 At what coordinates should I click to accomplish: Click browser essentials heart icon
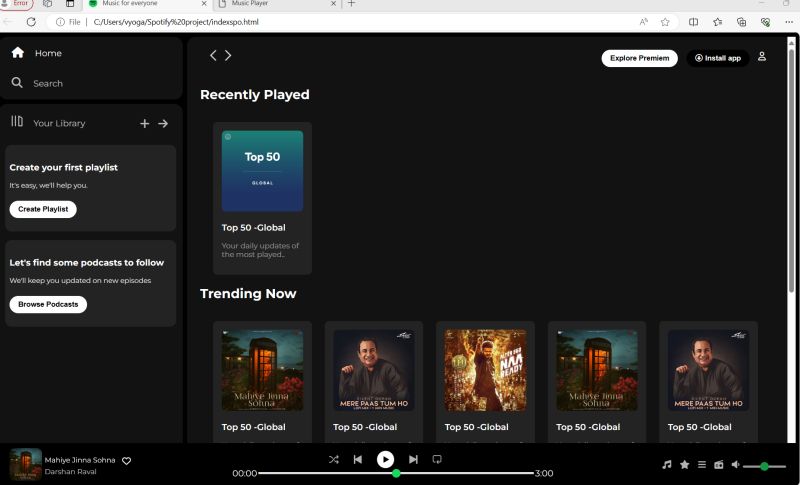[765, 22]
